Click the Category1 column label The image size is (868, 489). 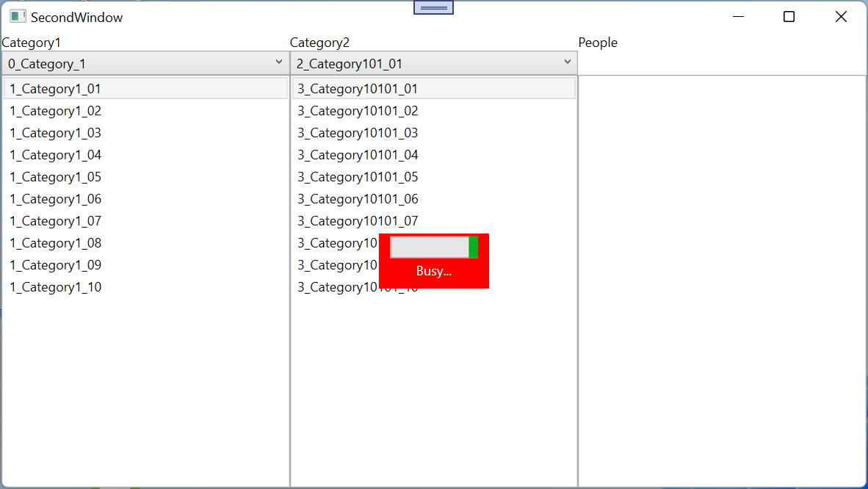tap(32, 43)
